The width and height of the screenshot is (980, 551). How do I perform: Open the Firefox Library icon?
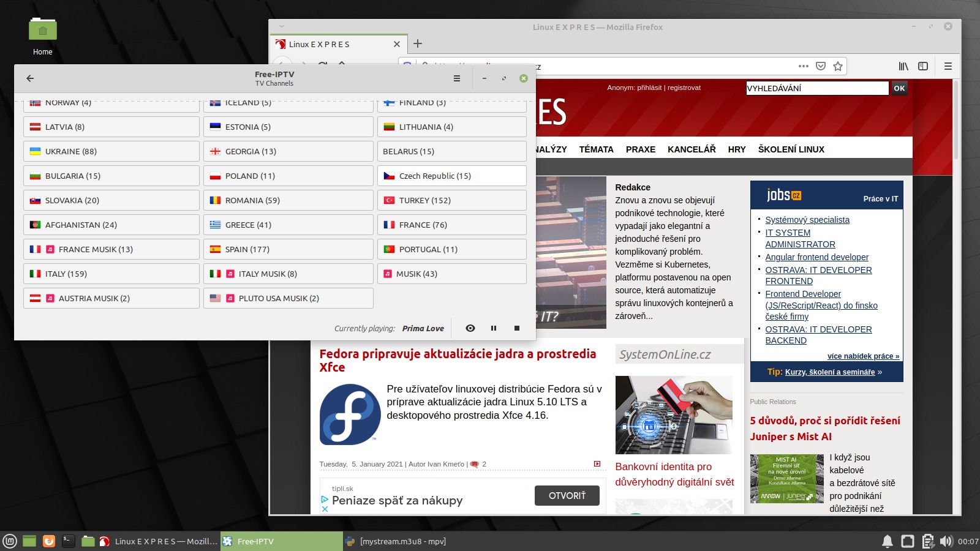[903, 66]
